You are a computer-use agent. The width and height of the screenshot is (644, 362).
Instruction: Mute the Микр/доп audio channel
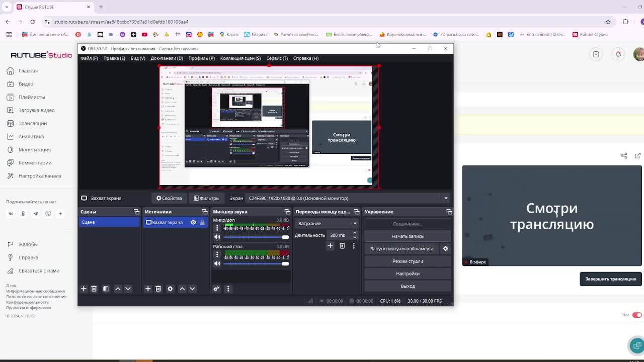pyautogui.click(x=217, y=237)
